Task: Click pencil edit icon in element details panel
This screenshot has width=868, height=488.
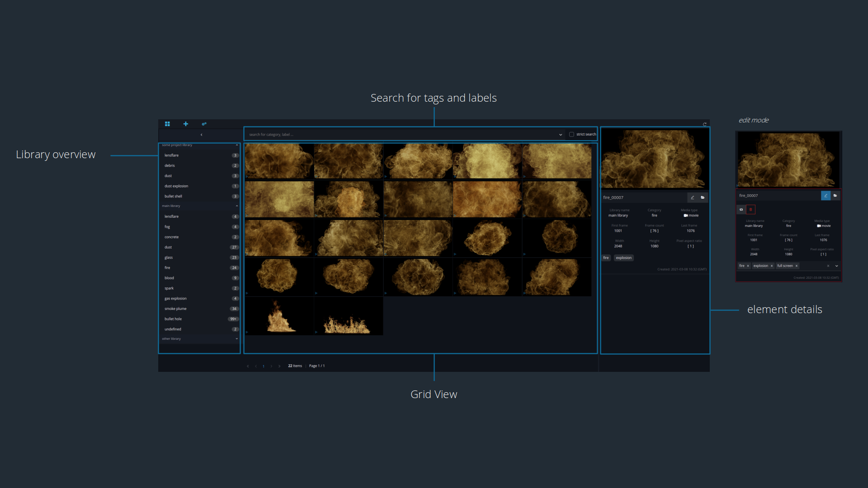Action: [x=692, y=197]
